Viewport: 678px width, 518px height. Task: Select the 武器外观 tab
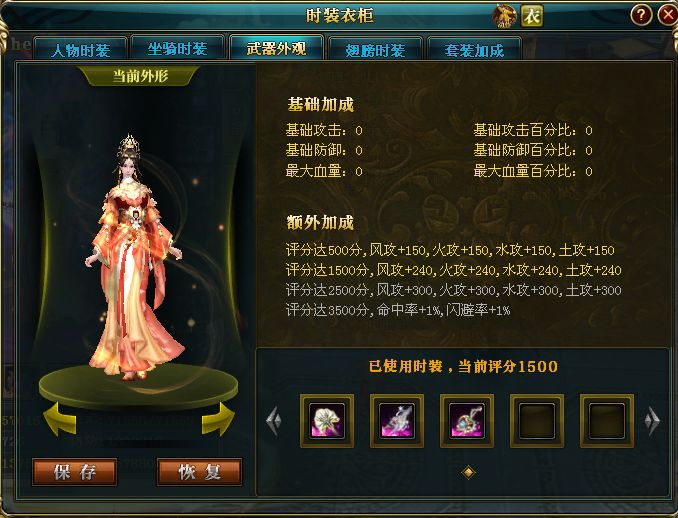(276, 47)
